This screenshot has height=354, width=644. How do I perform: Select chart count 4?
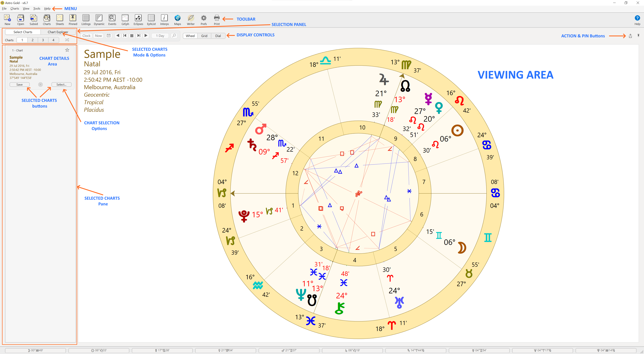[x=53, y=40]
